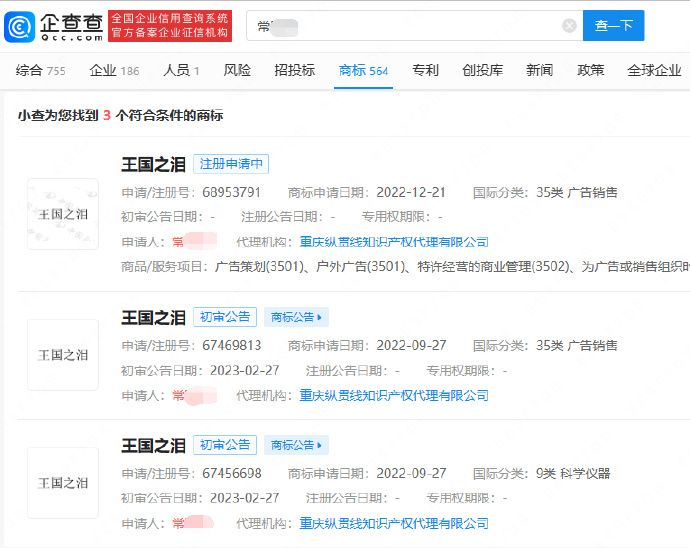
Task: Open the third 王国之泪 trademark thumbnail image
Action: (63, 482)
